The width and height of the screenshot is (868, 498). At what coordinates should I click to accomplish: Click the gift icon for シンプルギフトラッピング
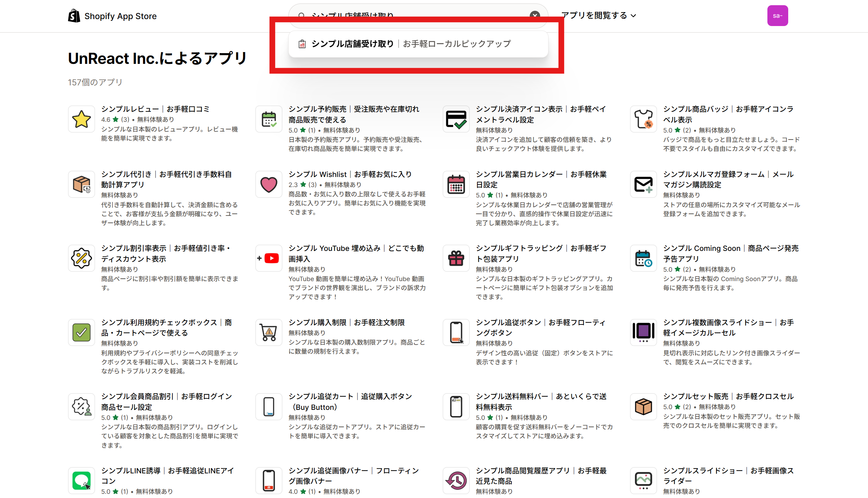tap(456, 258)
